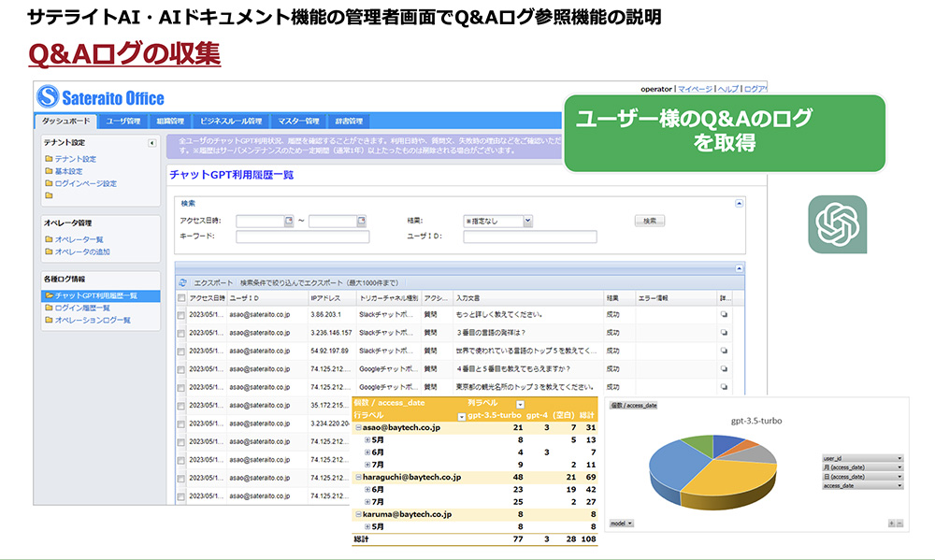This screenshot has width=935, height=560.
Task: Open calendar picker for end access date
Action: [x=361, y=221]
